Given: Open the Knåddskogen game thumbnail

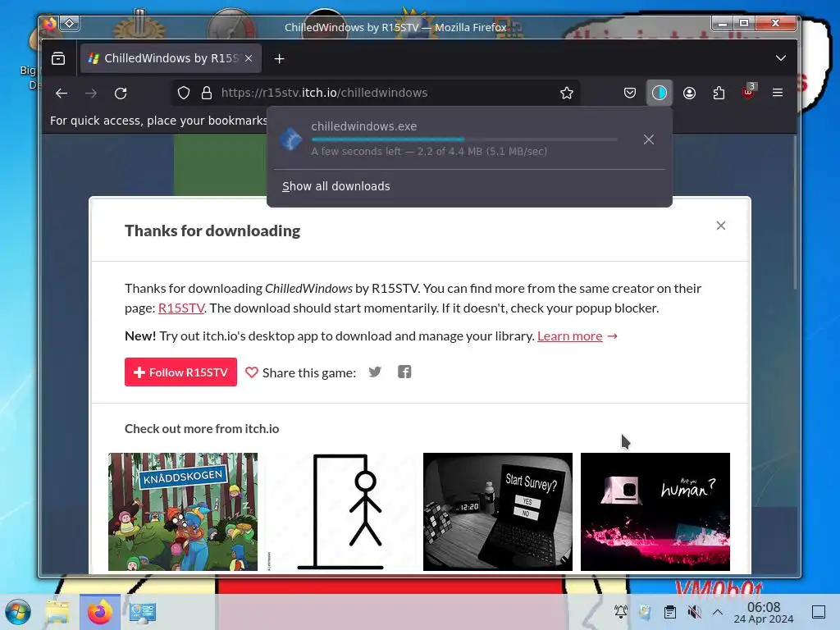Looking at the screenshot, I should pos(183,512).
